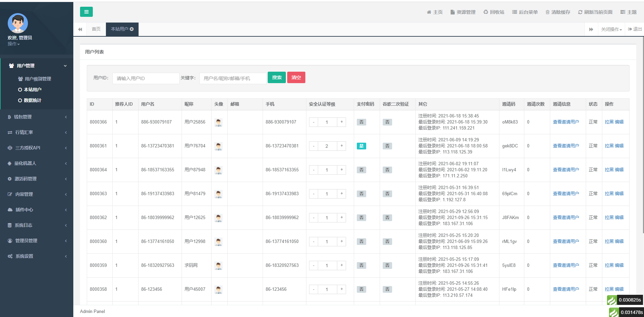This screenshot has width=644, height=317.
Task: Click the green hamburger menu button
Action: point(86,11)
